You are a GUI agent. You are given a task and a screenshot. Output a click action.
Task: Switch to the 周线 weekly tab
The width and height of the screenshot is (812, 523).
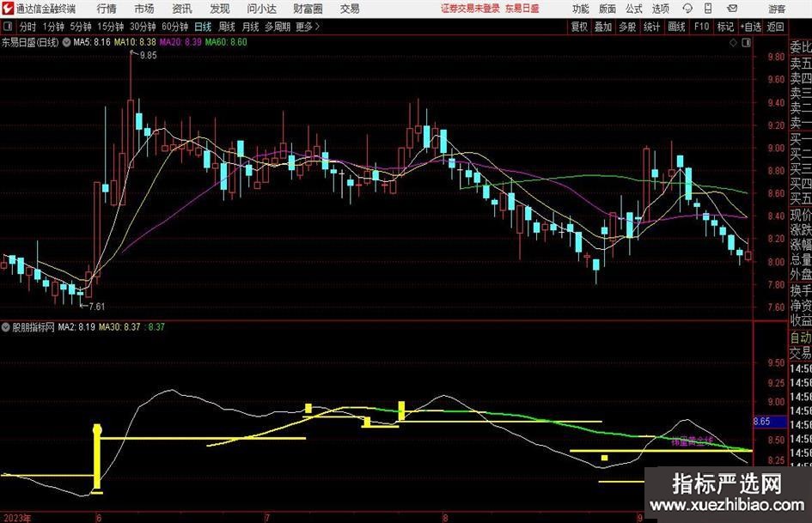click(227, 27)
